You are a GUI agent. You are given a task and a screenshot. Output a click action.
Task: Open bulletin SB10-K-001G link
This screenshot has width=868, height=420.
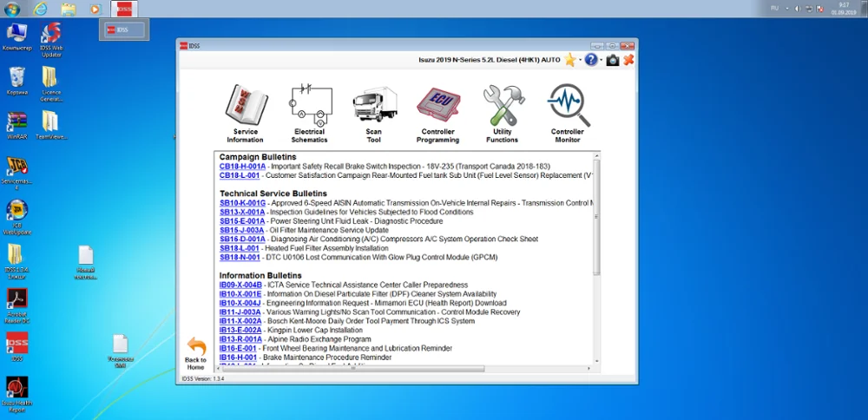click(242, 203)
